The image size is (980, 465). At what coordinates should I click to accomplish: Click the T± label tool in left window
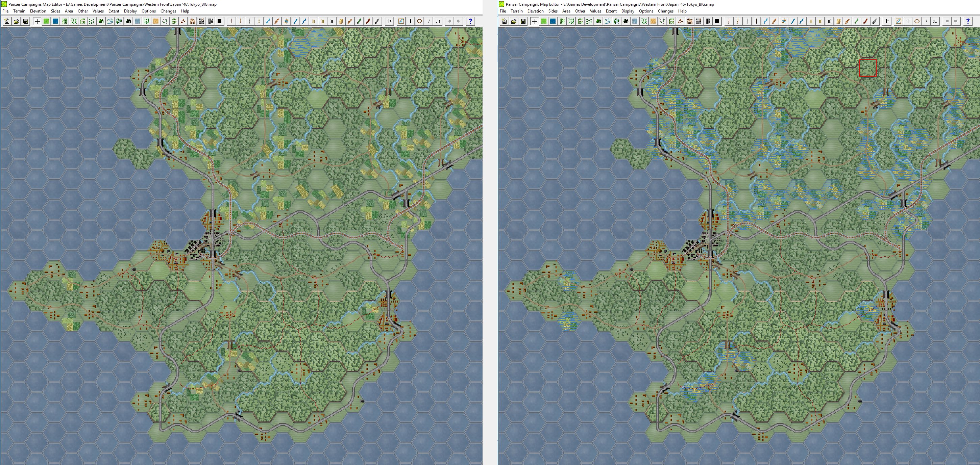(x=390, y=21)
